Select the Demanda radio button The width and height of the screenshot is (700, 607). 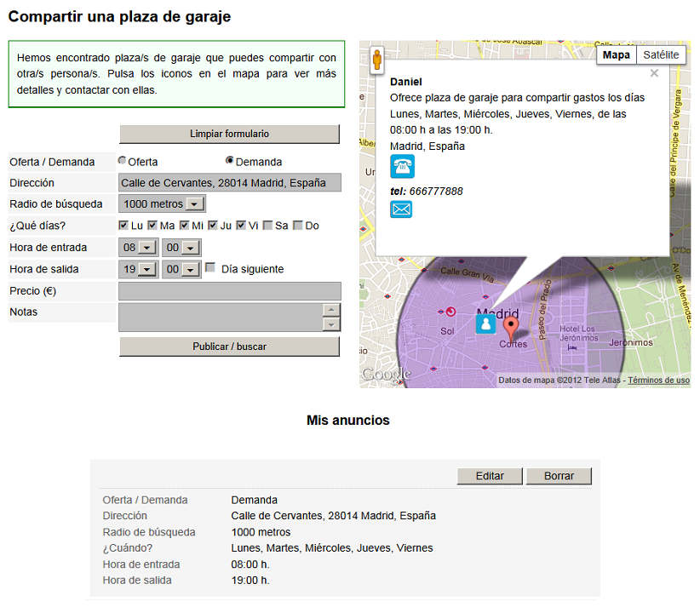click(x=229, y=160)
